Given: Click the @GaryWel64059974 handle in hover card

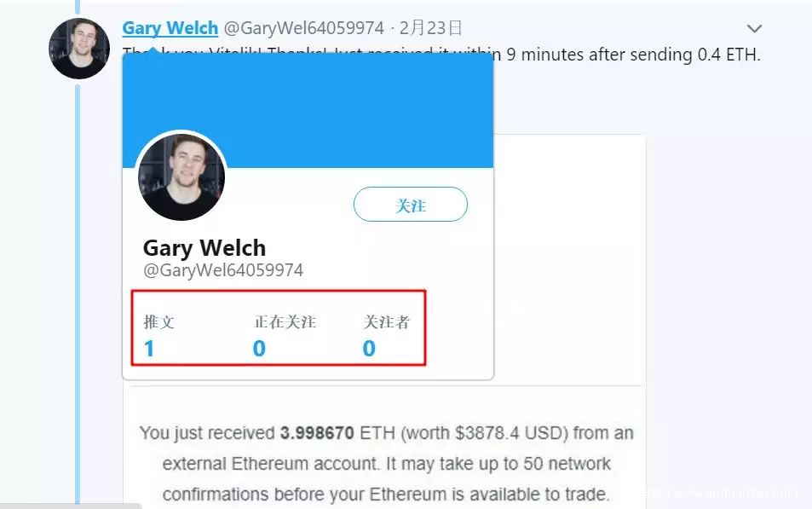Looking at the screenshot, I should tap(223, 270).
